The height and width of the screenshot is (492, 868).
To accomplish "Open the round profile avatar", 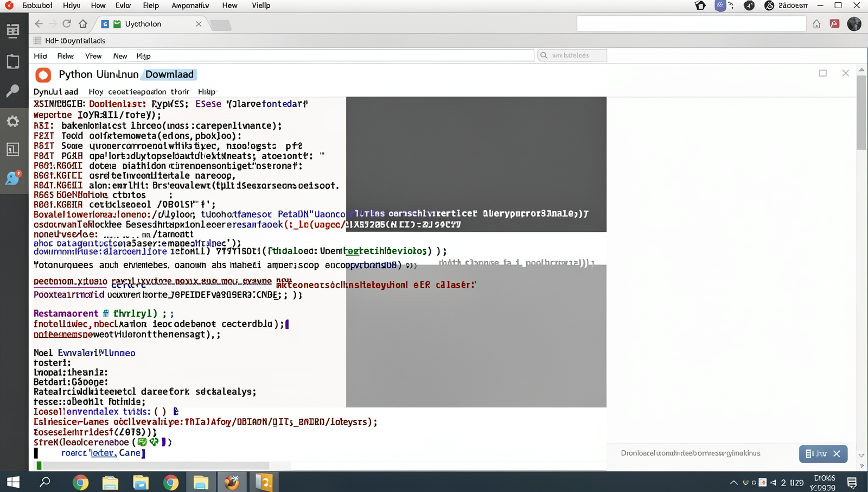I will point(854,24).
